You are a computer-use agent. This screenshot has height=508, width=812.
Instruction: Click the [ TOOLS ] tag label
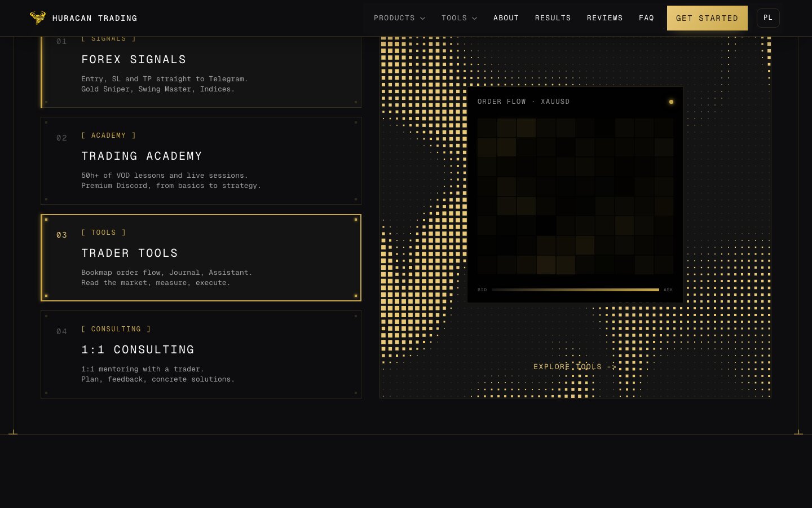pyautogui.click(x=103, y=233)
